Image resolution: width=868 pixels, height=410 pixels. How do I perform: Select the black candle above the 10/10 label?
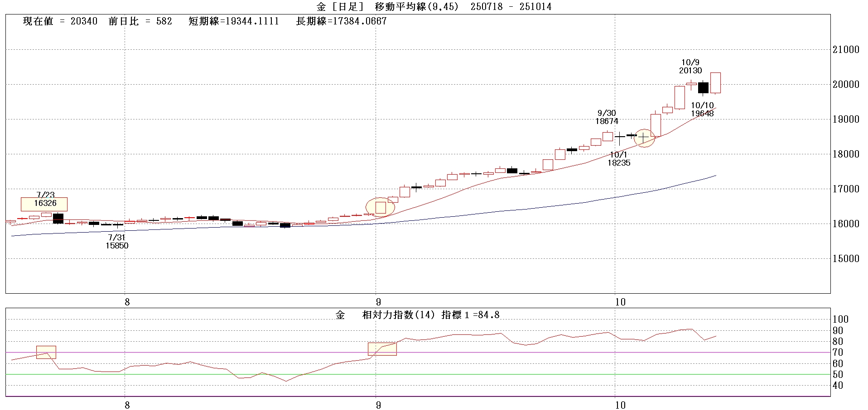point(703,88)
